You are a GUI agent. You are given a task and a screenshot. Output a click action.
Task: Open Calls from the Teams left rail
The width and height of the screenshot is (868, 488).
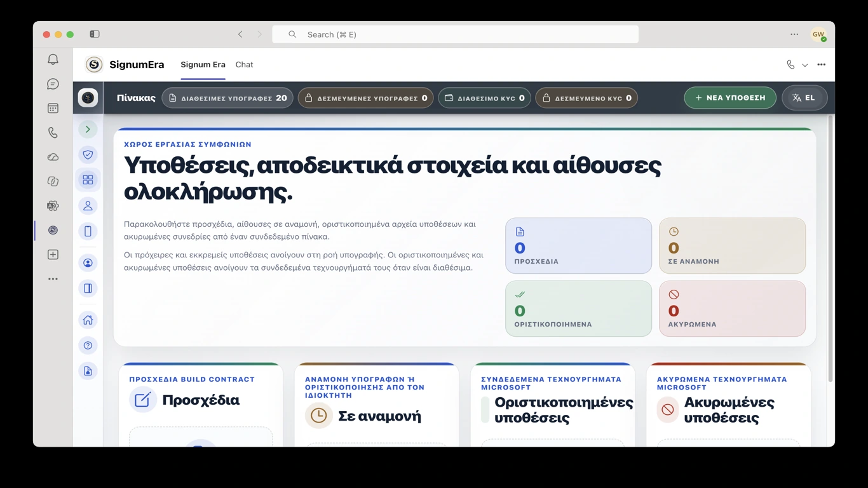[x=53, y=133]
